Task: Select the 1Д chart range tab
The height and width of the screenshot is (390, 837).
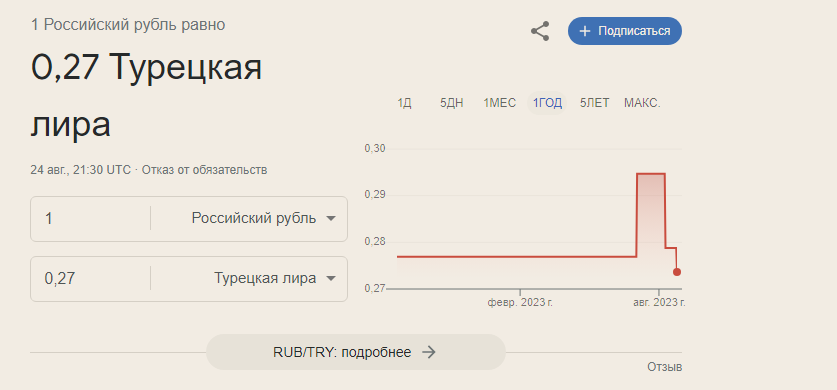Action: [404, 104]
